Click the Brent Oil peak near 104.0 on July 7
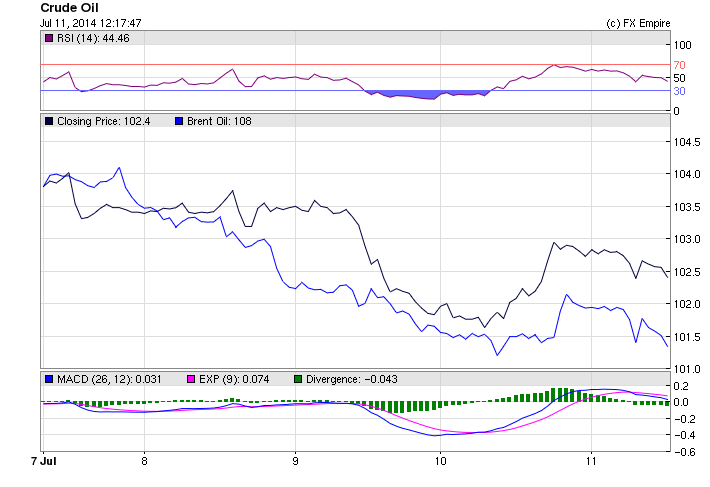The width and height of the screenshot is (710, 487). 119,168
